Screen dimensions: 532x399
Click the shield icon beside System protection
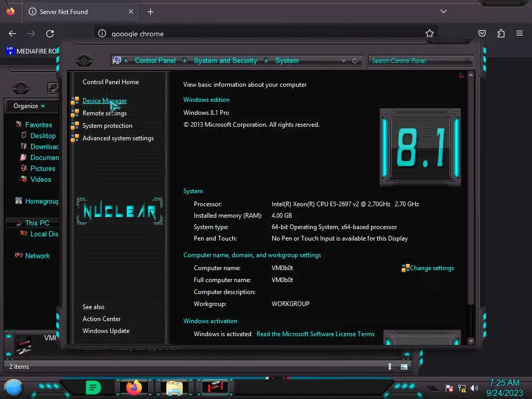(75, 126)
